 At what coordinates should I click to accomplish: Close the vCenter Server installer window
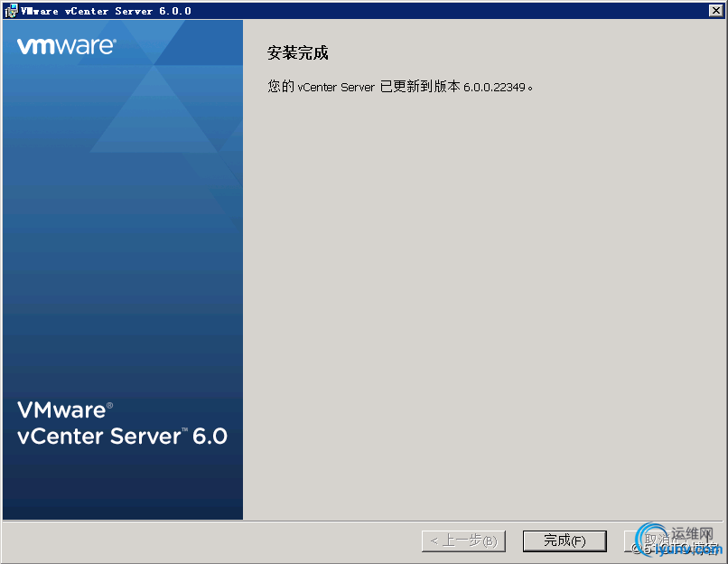[715, 10]
